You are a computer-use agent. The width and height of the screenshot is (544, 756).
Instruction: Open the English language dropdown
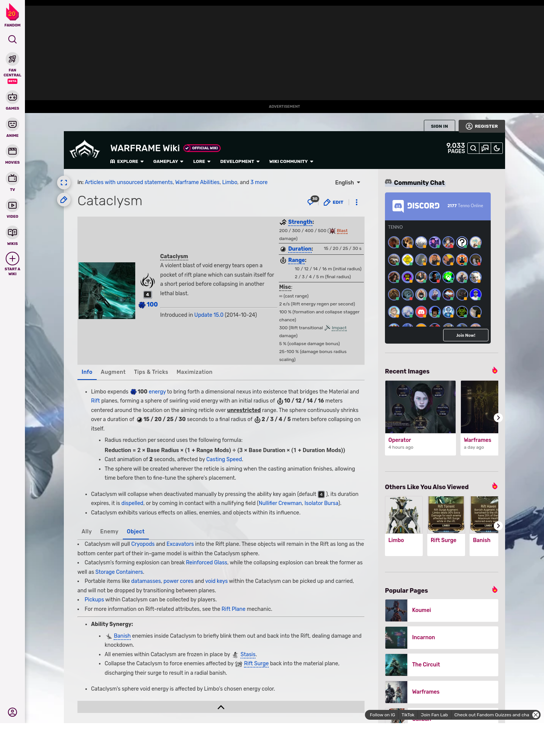pyautogui.click(x=348, y=183)
